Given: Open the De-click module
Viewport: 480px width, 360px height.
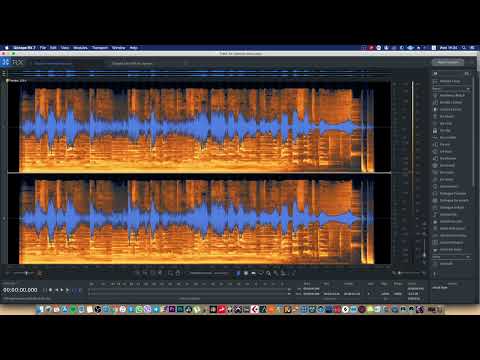Looking at the screenshot, I should click(452, 123).
